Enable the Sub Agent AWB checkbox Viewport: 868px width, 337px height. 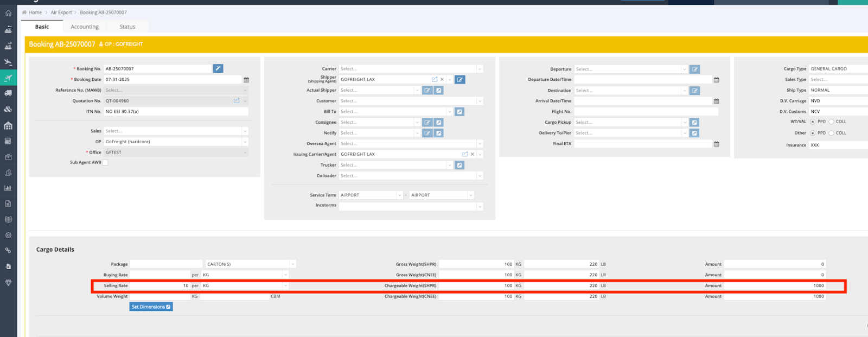coord(105,162)
